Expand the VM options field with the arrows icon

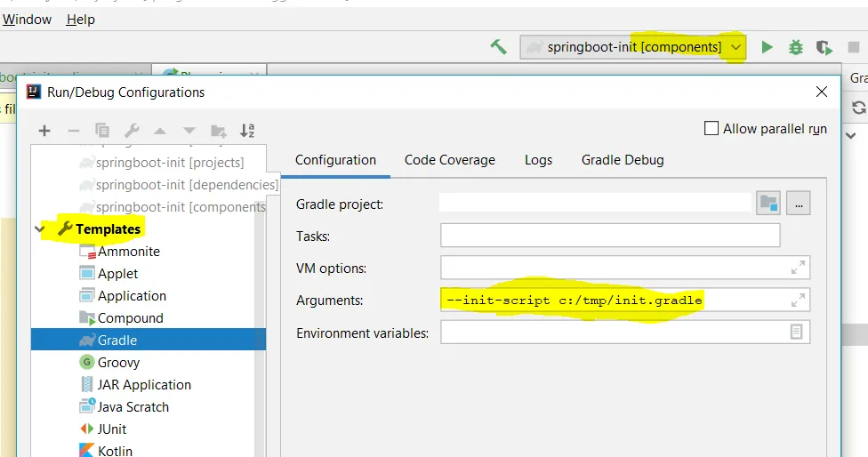click(x=798, y=268)
